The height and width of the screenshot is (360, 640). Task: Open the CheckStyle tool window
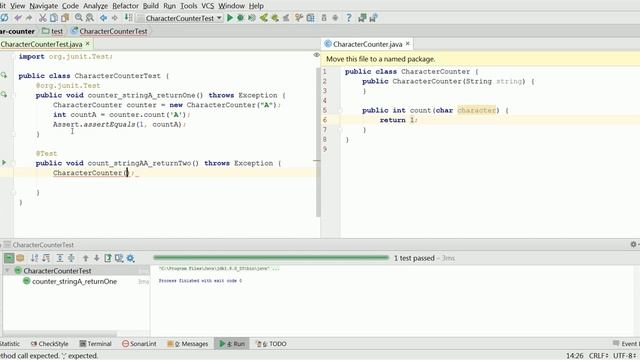(x=50, y=344)
